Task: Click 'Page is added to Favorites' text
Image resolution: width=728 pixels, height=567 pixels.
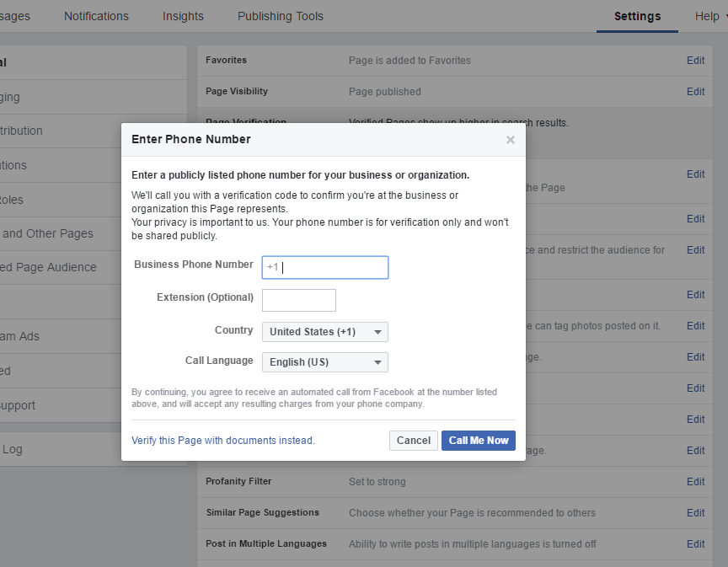Action: click(x=409, y=61)
